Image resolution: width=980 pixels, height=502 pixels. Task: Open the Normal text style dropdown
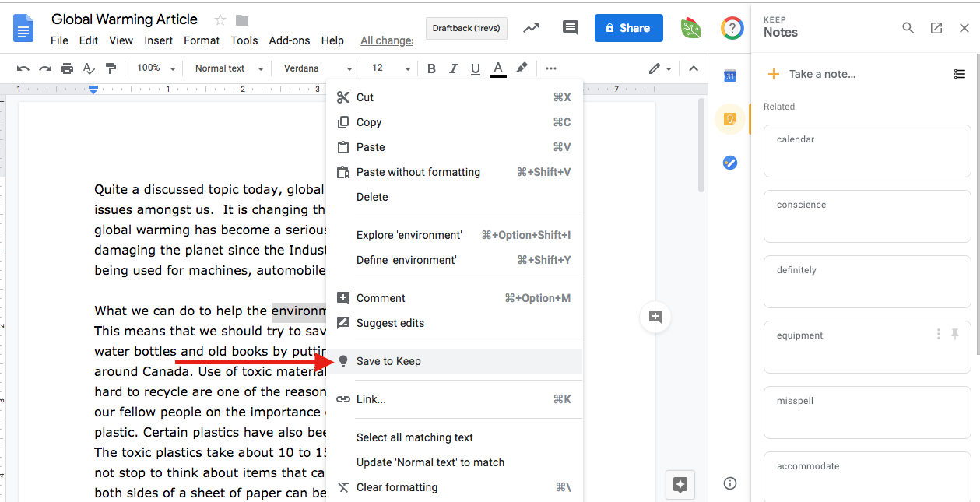coord(229,68)
